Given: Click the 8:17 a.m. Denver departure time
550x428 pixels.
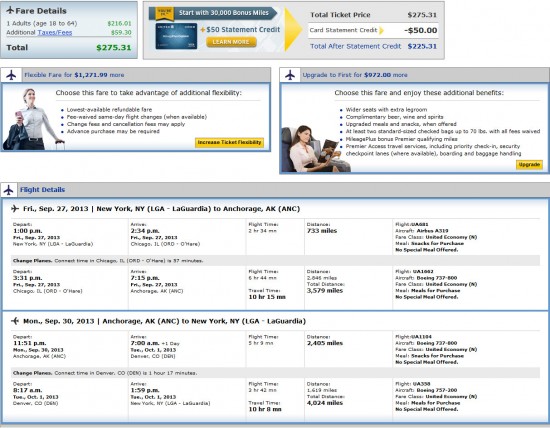Looking at the screenshot, I should [28, 390].
